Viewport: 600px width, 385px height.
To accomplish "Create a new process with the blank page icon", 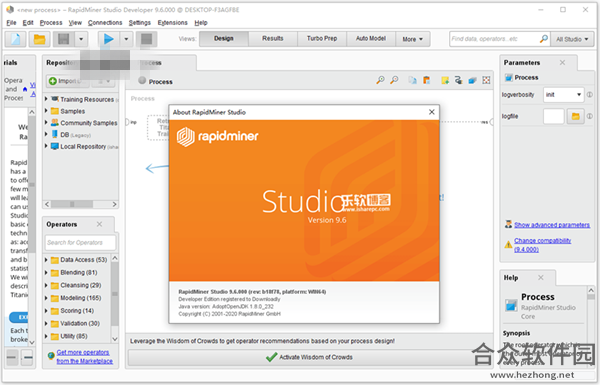I will (x=15, y=39).
